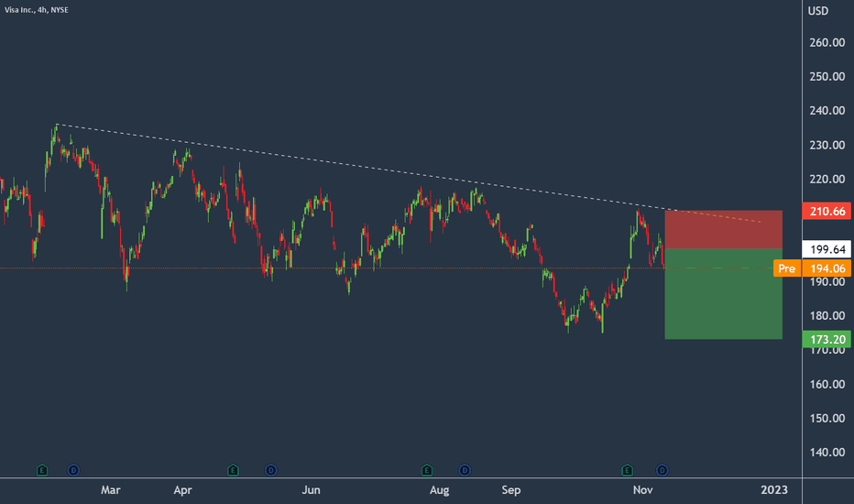Select the earnings E marker just before Aug
Screen dimensions: 854x504
click(x=427, y=470)
